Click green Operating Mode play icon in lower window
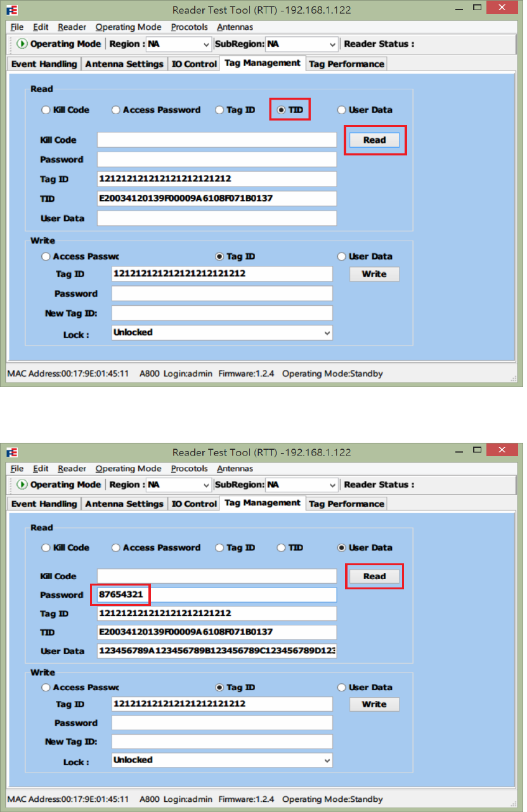The height and width of the screenshot is (812, 527). [22, 485]
